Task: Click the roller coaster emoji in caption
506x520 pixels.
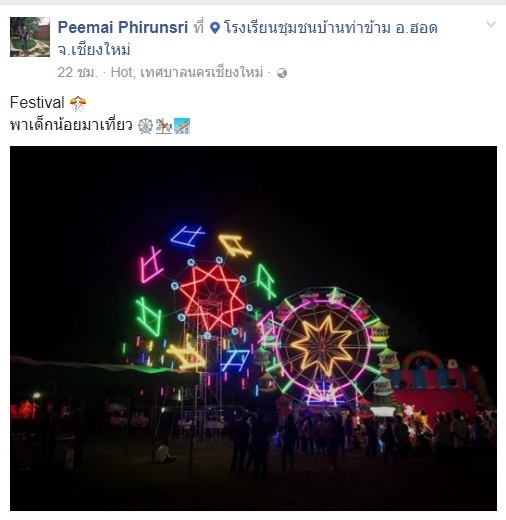Action: 182,126
